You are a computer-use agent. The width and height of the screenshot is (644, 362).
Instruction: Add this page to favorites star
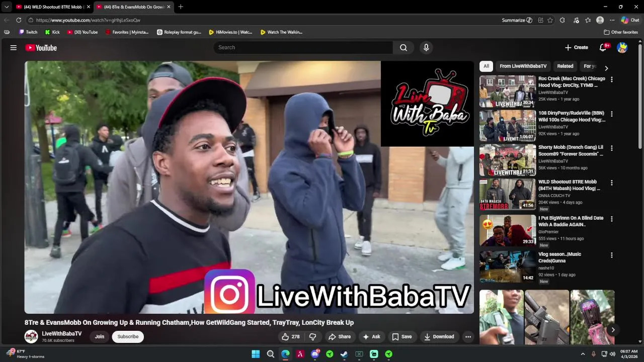point(550,20)
